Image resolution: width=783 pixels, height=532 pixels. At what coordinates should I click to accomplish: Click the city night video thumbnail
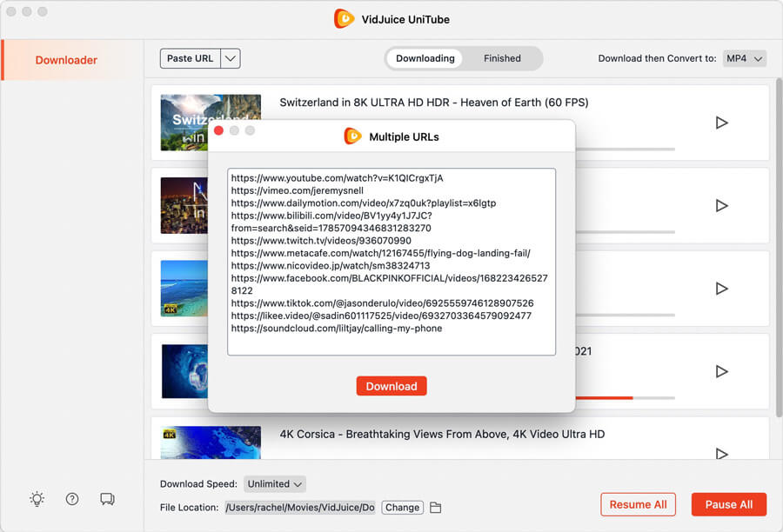184,206
